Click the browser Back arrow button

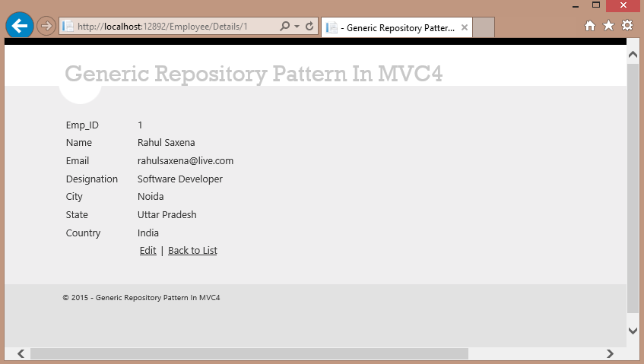(x=19, y=26)
